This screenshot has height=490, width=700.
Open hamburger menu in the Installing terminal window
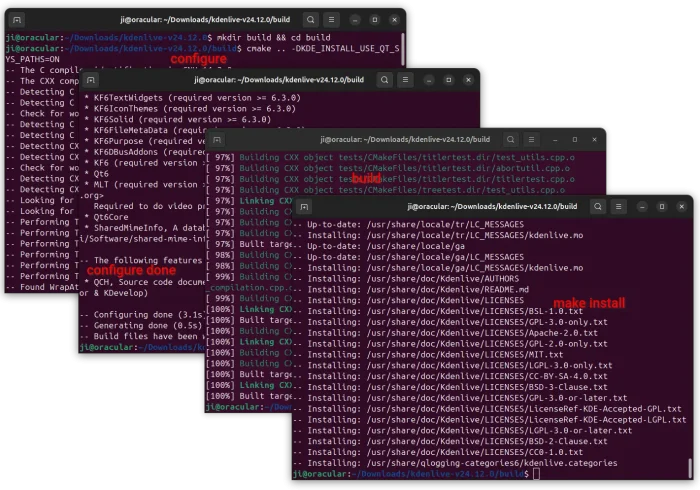[618, 207]
